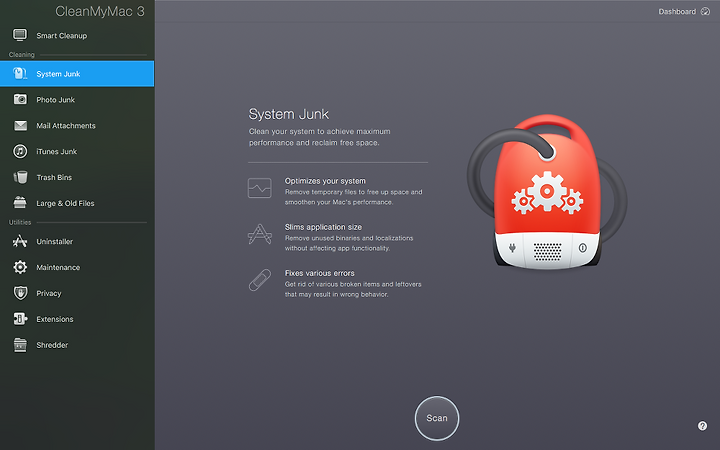The image size is (720, 450).
Task: Click the red vacuum cleaner illustration
Action: click(547, 191)
